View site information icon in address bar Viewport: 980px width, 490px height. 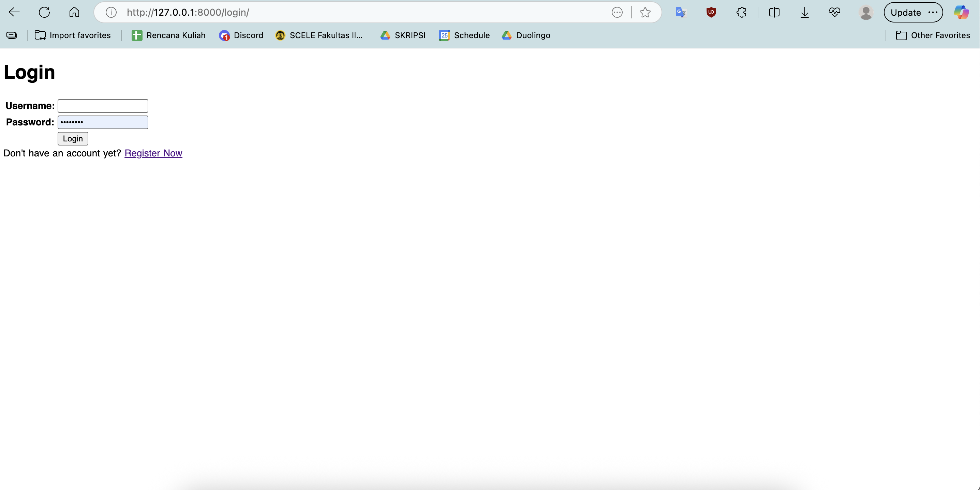point(111,13)
